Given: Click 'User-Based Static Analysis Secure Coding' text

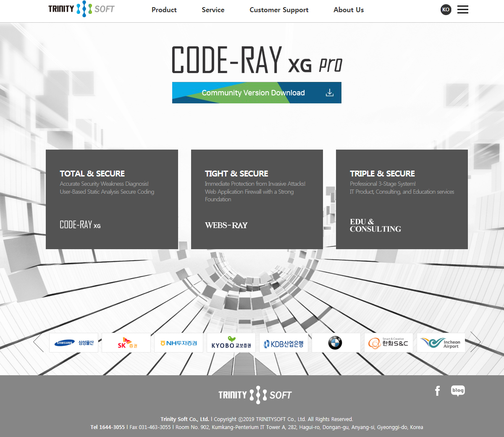Looking at the screenshot, I should coord(107,192).
